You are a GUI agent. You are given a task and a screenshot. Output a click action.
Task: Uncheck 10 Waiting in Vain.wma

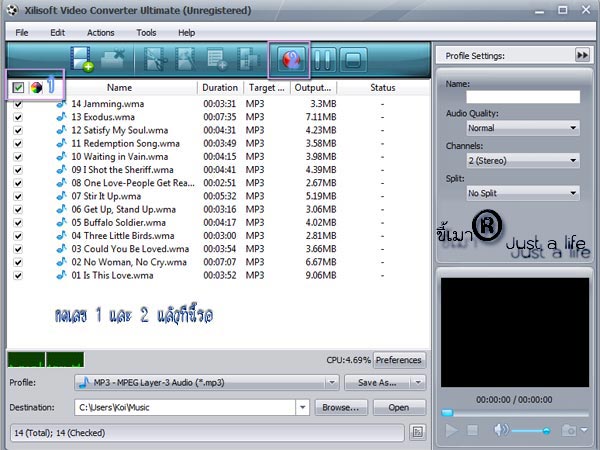(x=18, y=157)
